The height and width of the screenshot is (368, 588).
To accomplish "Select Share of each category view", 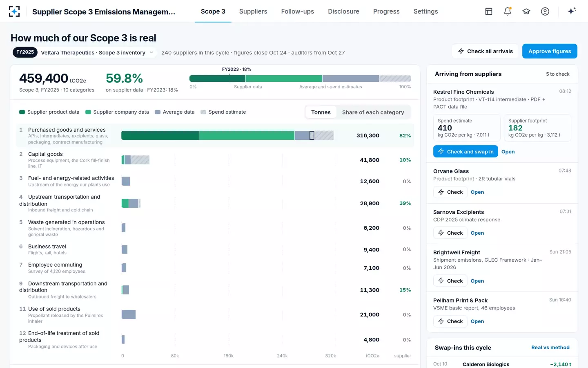I will pos(373,112).
